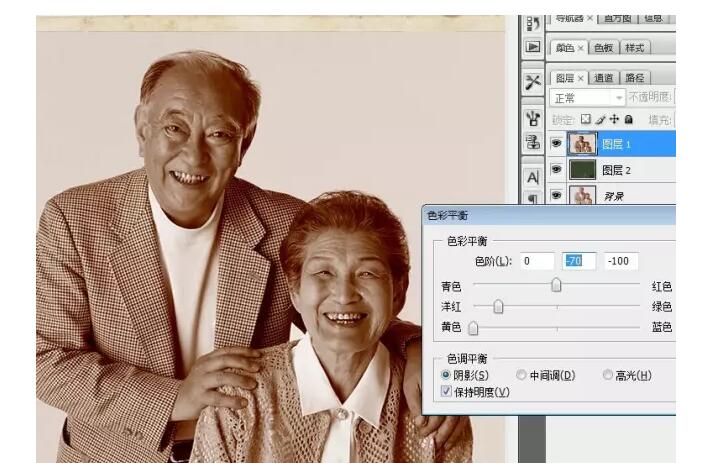This screenshot has width=706, height=463.
Task: Click the 洋红–绿色 slider handle
Action: click(498, 307)
